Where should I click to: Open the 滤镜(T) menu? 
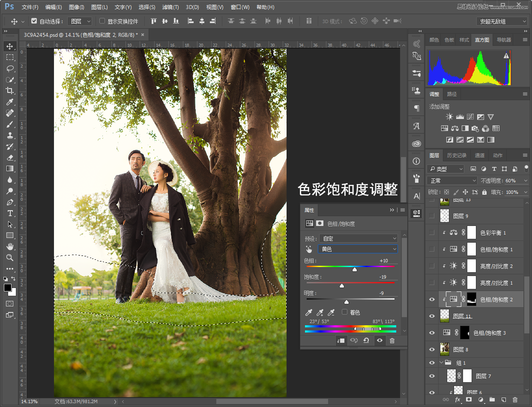point(170,7)
